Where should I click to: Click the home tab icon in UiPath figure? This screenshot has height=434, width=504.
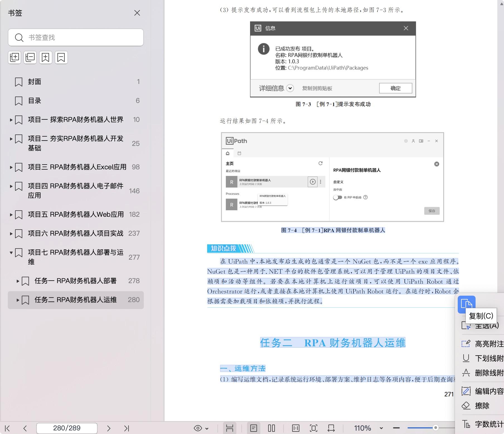coord(228,153)
